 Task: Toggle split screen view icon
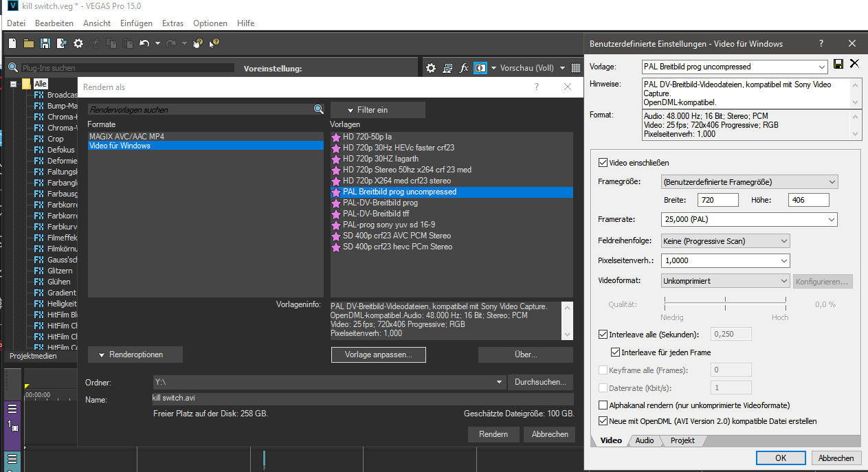click(x=480, y=68)
